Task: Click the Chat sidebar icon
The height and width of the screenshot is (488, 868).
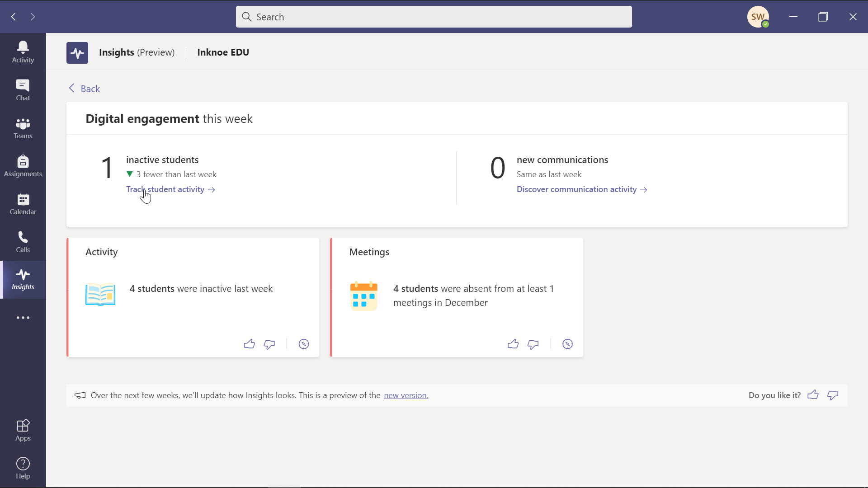Action: pyautogui.click(x=23, y=89)
